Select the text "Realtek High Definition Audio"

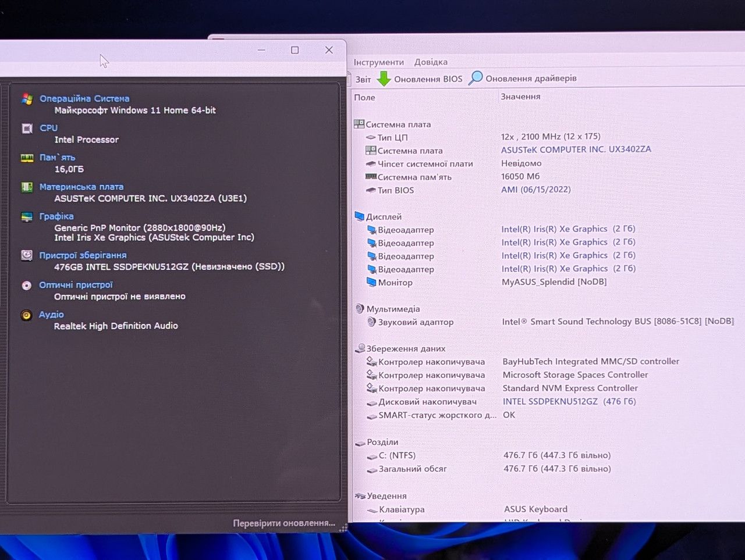coord(116,326)
